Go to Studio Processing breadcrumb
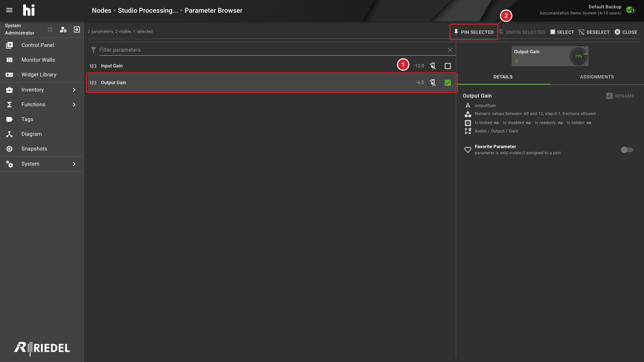 click(148, 10)
